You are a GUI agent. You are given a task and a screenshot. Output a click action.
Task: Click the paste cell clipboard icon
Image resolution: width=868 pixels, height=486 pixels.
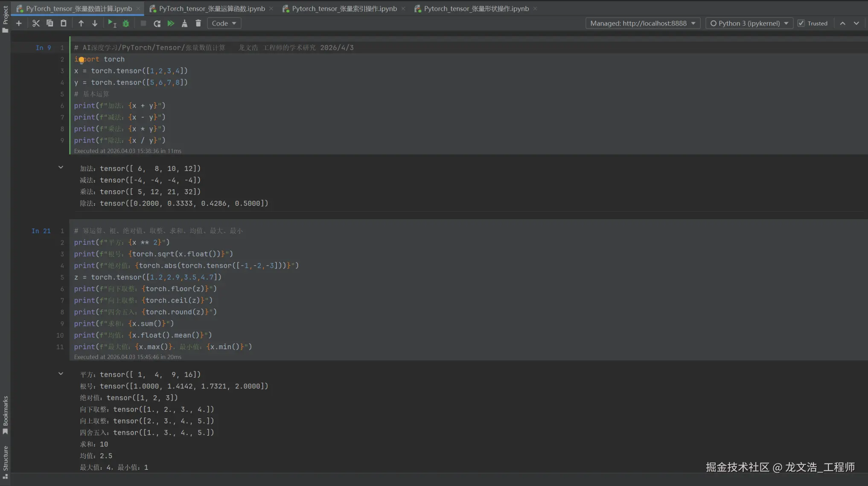(64, 23)
